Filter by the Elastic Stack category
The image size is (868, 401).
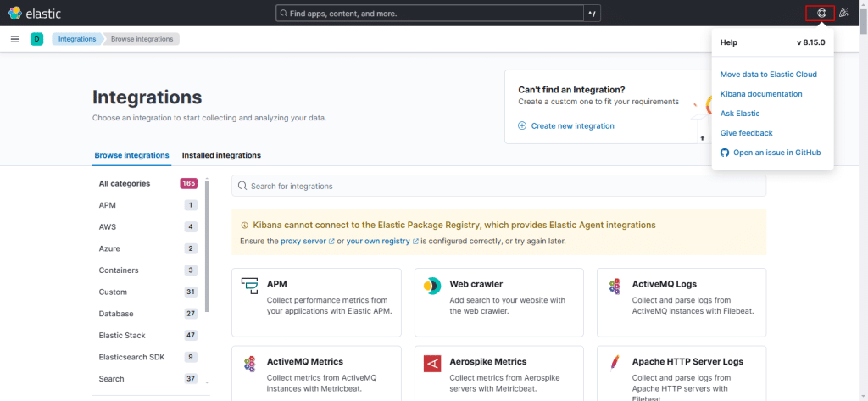click(122, 336)
